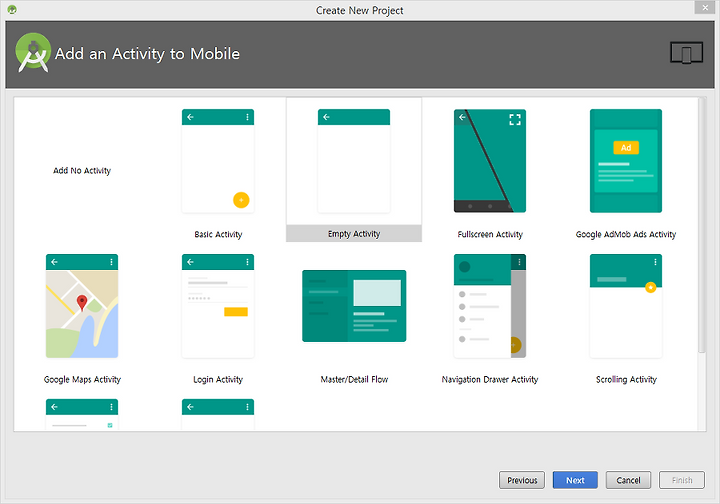The width and height of the screenshot is (720, 504).
Task: Click the Basic Activity label
Action: click(218, 235)
